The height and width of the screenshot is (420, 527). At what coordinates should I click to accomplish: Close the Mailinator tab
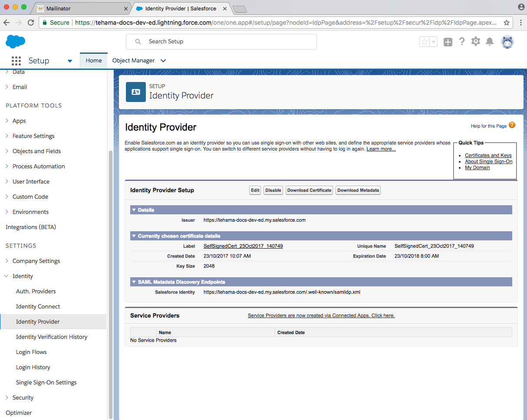pos(126,9)
